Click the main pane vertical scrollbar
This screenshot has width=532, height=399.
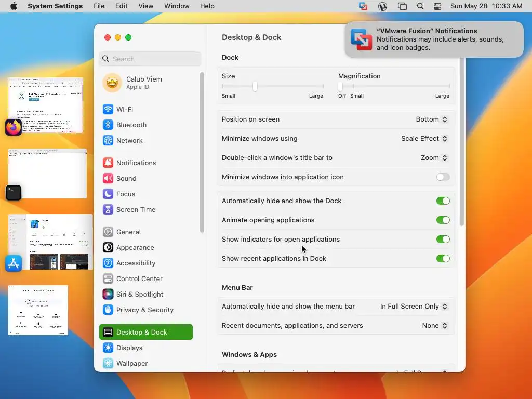point(462,142)
